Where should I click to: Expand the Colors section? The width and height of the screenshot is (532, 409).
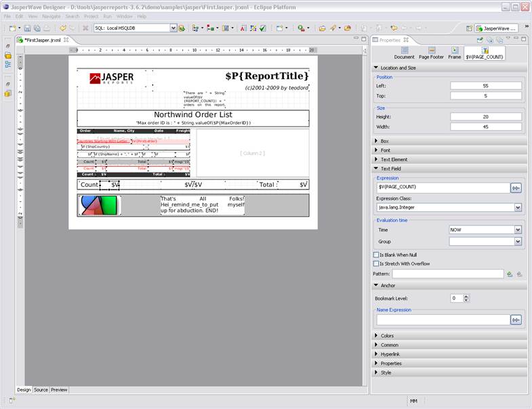tap(387, 336)
